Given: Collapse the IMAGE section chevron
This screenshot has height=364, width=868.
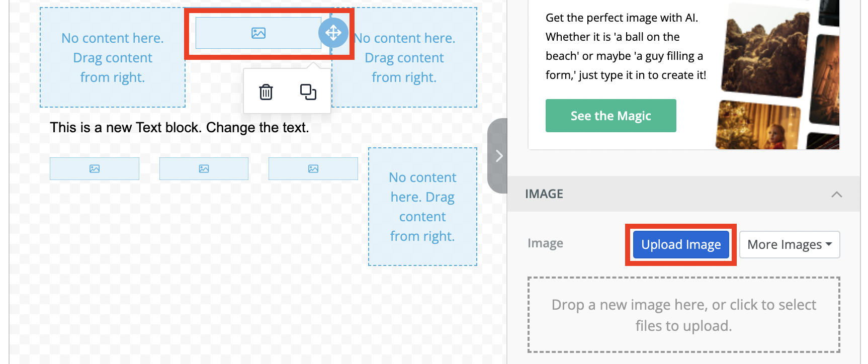Looking at the screenshot, I should point(836,195).
